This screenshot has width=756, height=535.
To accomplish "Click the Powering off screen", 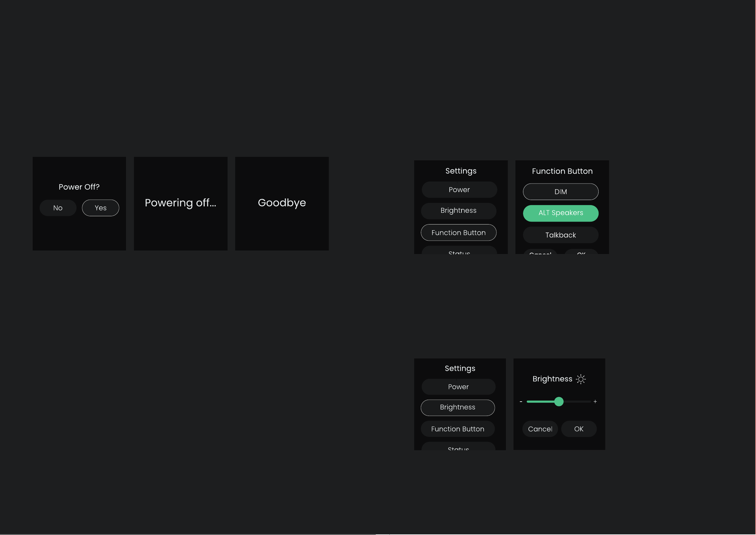I will 181,204.
